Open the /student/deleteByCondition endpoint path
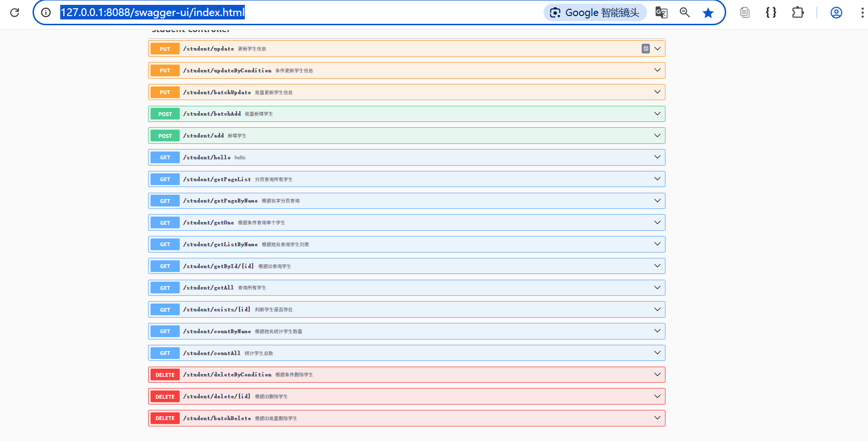Image resolution: width=868 pixels, height=441 pixels. pos(227,374)
